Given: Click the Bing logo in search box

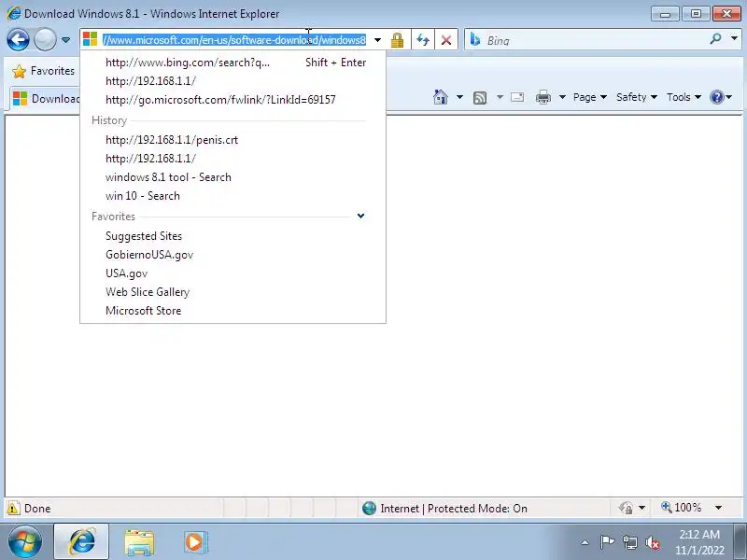Looking at the screenshot, I should [475, 39].
